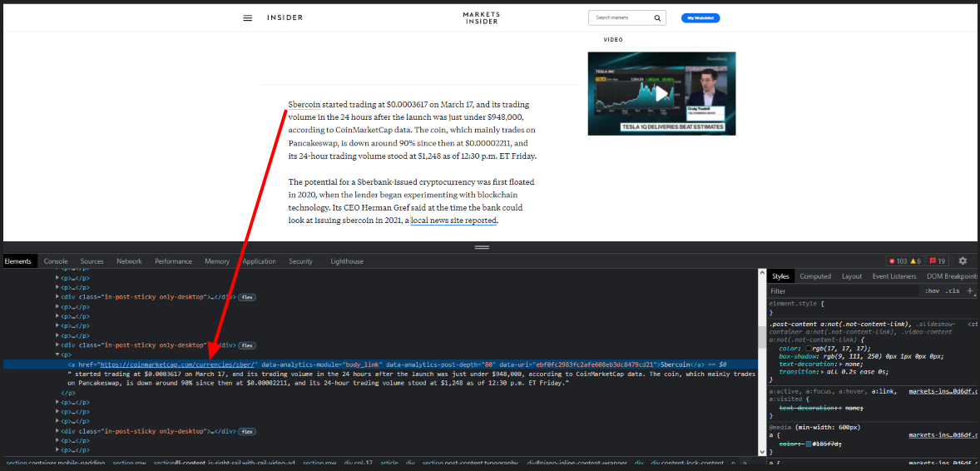Open the Event Listeners tab

(894, 275)
